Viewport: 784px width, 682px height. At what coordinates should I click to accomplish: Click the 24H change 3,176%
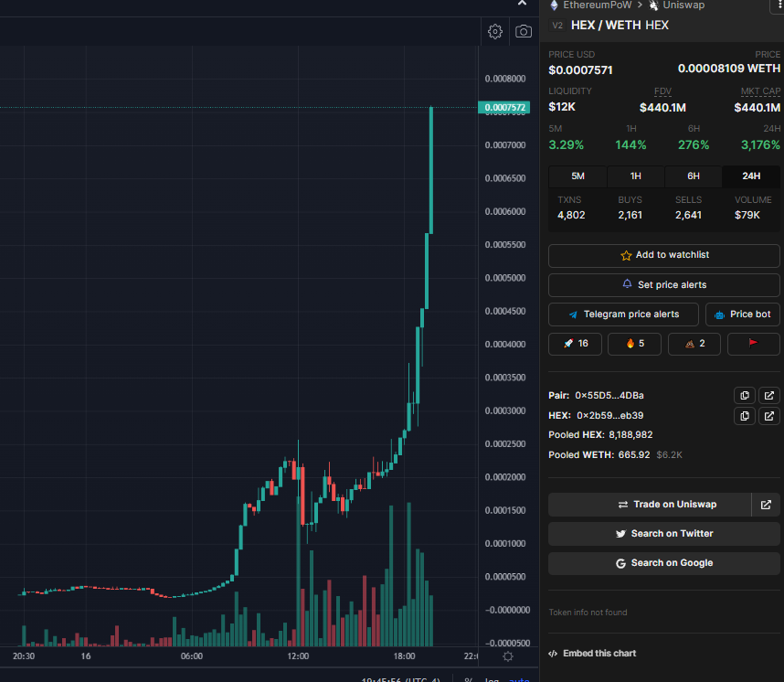pyautogui.click(x=760, y=145)
